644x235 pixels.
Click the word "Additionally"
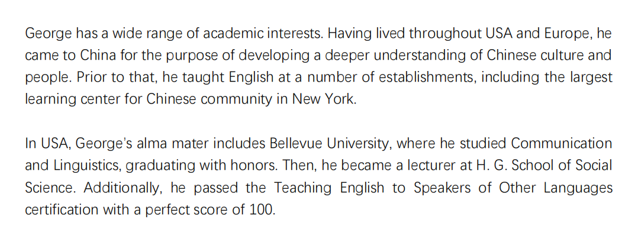(x=123, y=189)
